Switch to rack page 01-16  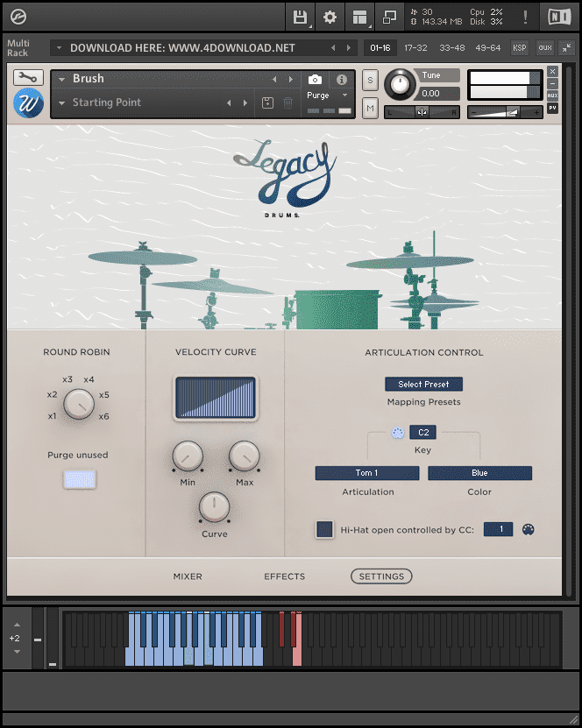pyautogui.click(x=380, y=48)
